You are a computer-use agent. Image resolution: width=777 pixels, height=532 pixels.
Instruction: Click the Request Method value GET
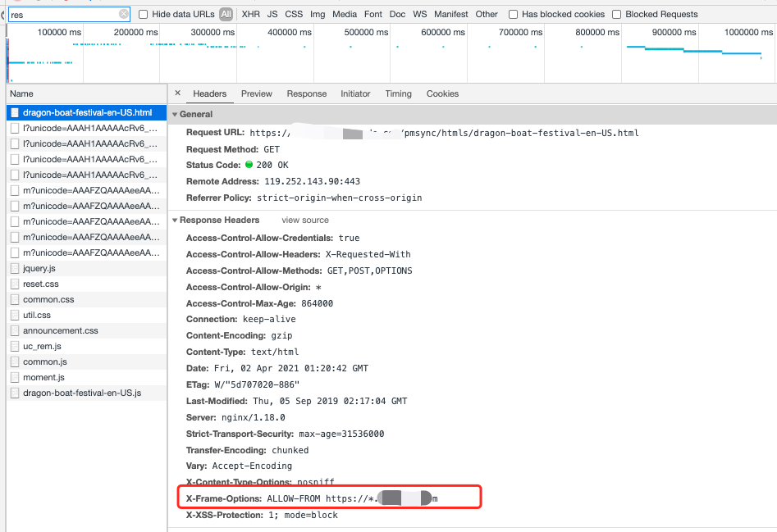(x=272, y=149)
